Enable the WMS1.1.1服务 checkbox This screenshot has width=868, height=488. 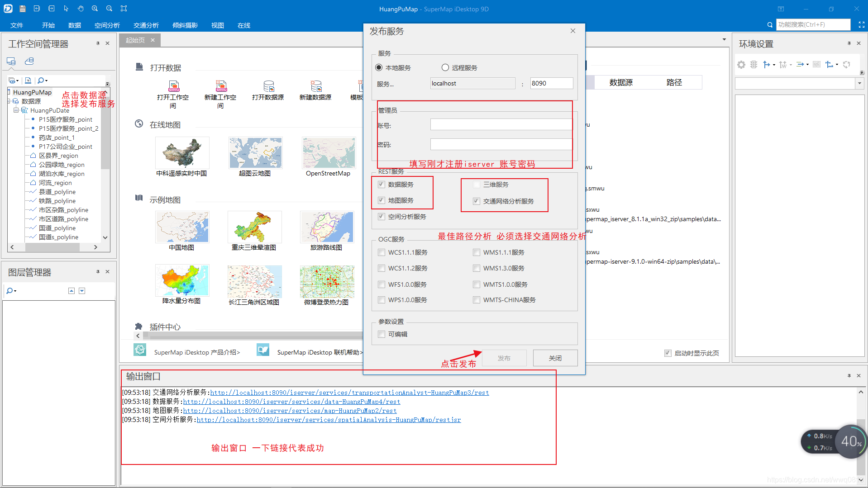pyautogui.click(x=477, y=252)
